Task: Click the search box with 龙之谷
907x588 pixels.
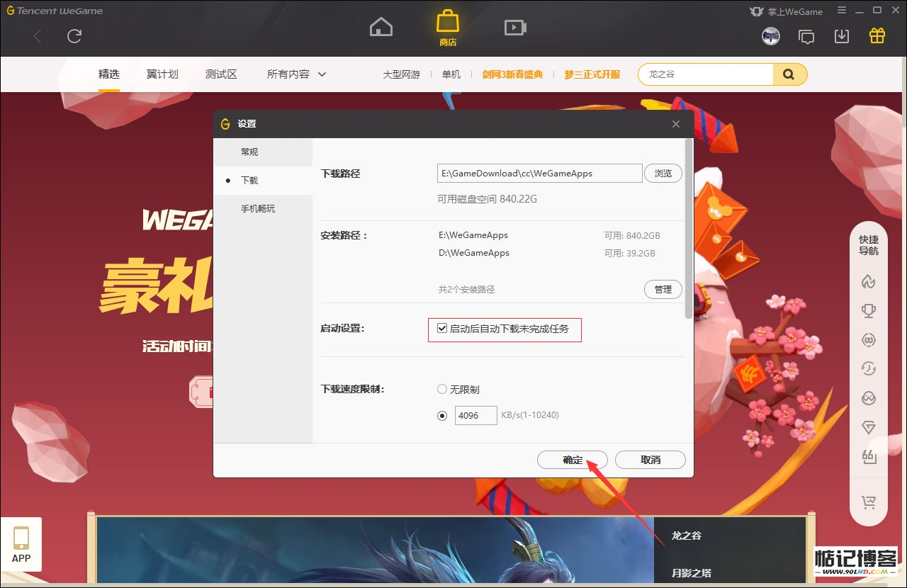Action: [705, 74]
